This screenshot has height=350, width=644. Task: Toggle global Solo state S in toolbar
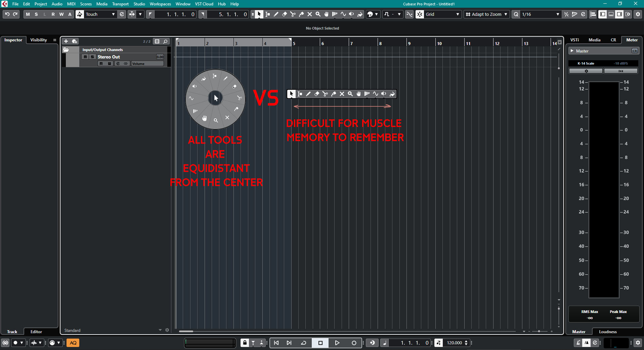(x=36, y=14)
